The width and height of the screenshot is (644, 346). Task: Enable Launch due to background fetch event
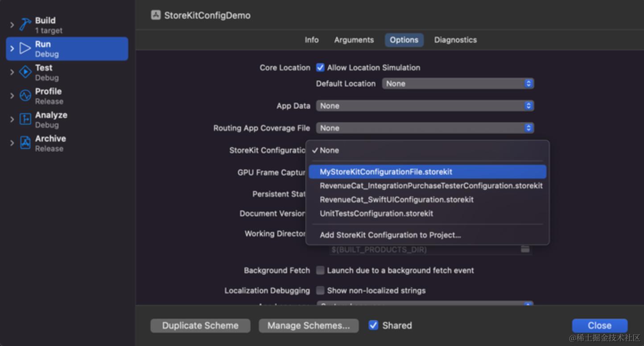[x=320, y=270]
